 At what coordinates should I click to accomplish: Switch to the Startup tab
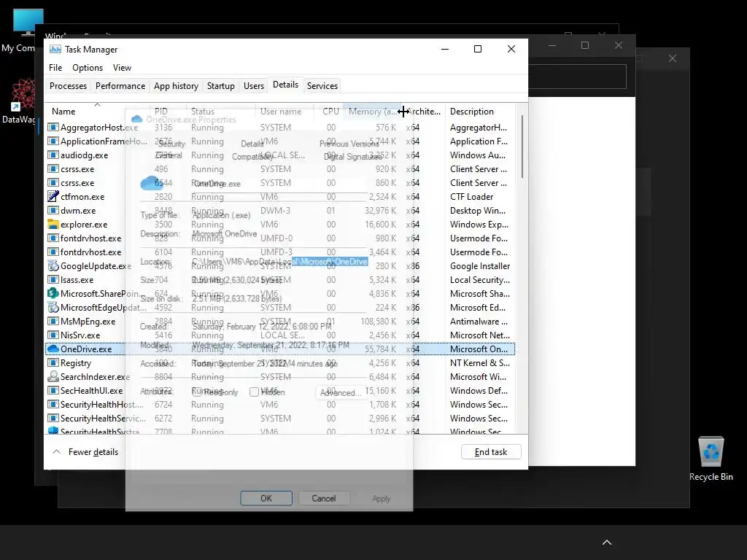pos(220,86)
